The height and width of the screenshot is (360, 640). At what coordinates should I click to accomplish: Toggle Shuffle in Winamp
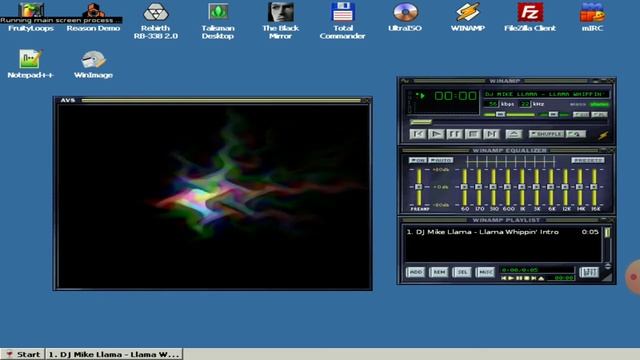[x=546, y=134]
